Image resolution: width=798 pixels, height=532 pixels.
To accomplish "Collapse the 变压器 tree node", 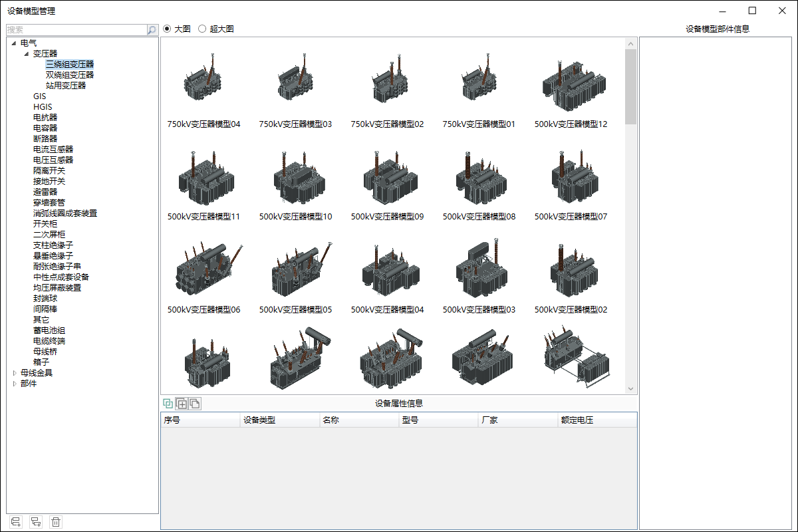I will (27, 54).
